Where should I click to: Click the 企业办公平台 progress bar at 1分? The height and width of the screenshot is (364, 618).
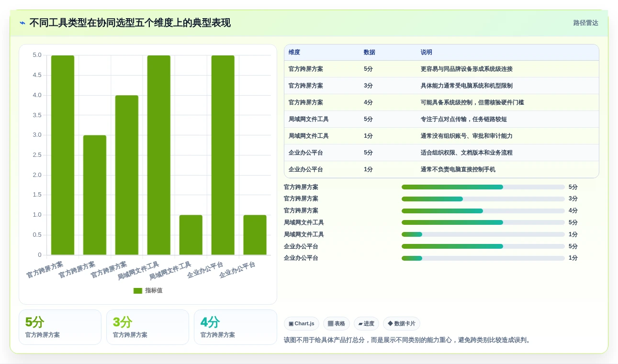pos(483,258)
